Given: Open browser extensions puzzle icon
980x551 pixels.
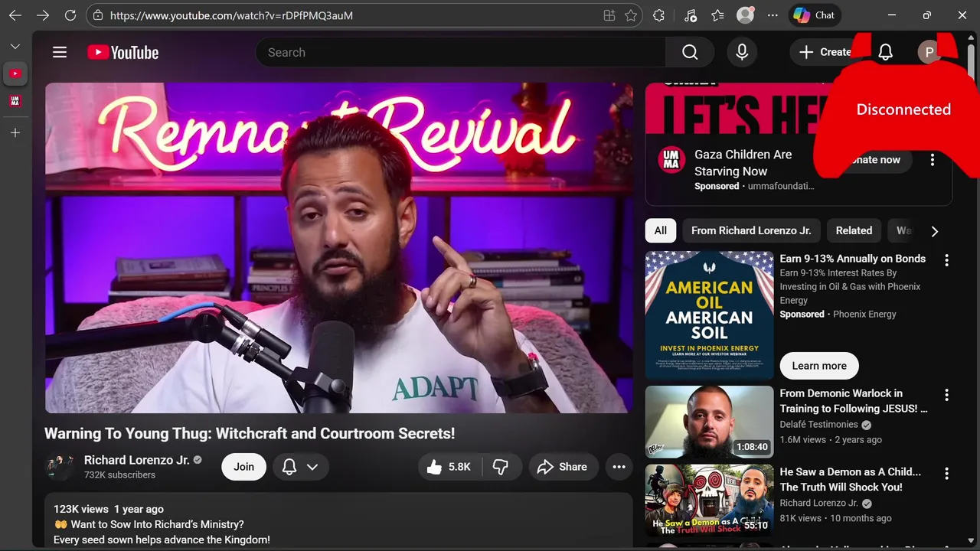Looking at the screenshot, I should tap(658, 15).
